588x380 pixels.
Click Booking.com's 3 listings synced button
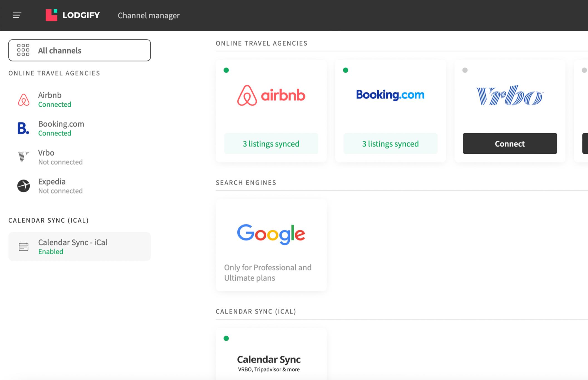[x=390, y=144]
